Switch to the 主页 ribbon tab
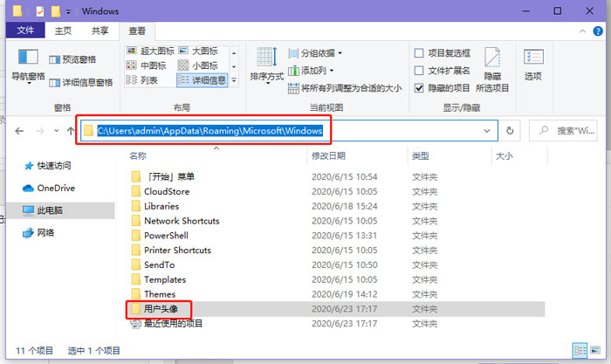Image resolution: width=611 pixels, height=364 pixels. [64, 30]
